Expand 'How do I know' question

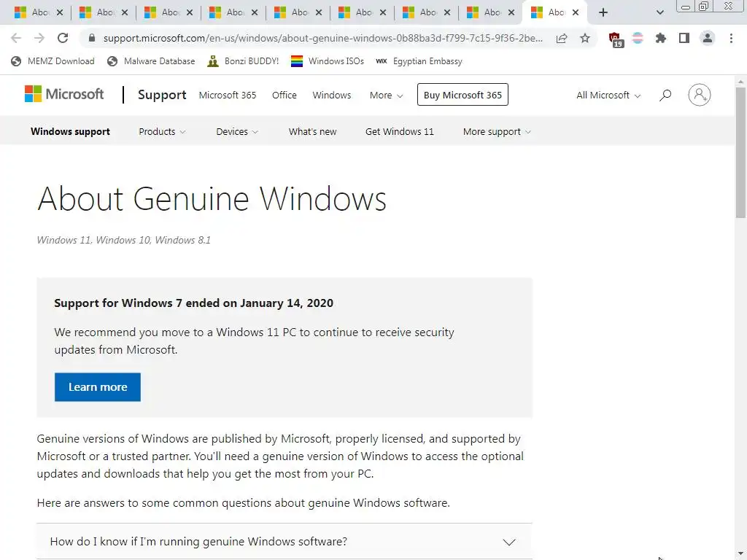point(285,542)
